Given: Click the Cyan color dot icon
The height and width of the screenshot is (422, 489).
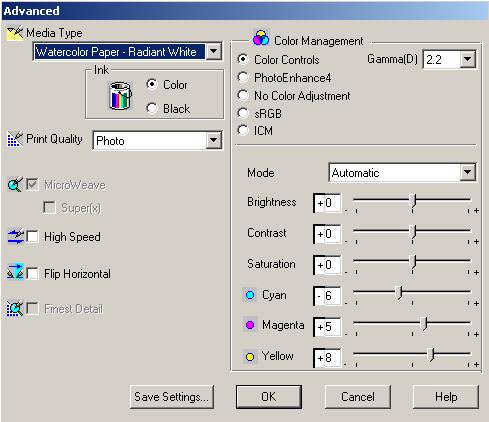Looking at the screenshot, I should coord(250,295).
